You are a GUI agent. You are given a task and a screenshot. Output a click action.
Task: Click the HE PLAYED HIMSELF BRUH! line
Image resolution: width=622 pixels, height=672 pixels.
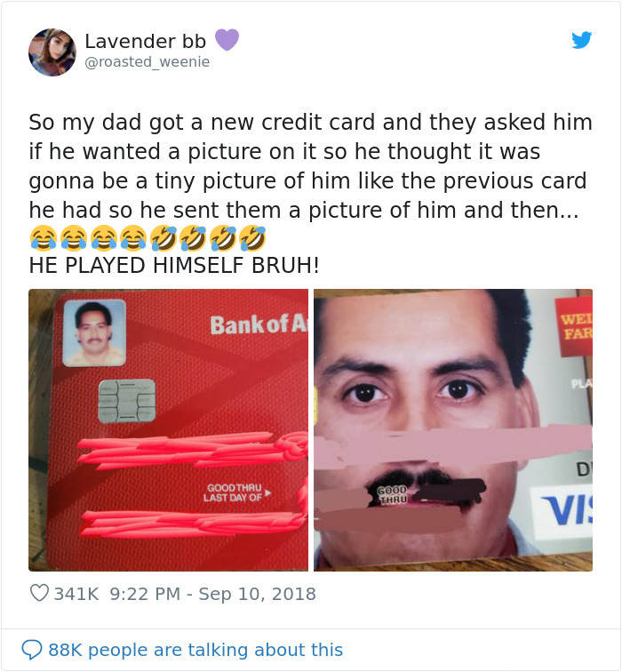tap(174, 265)
